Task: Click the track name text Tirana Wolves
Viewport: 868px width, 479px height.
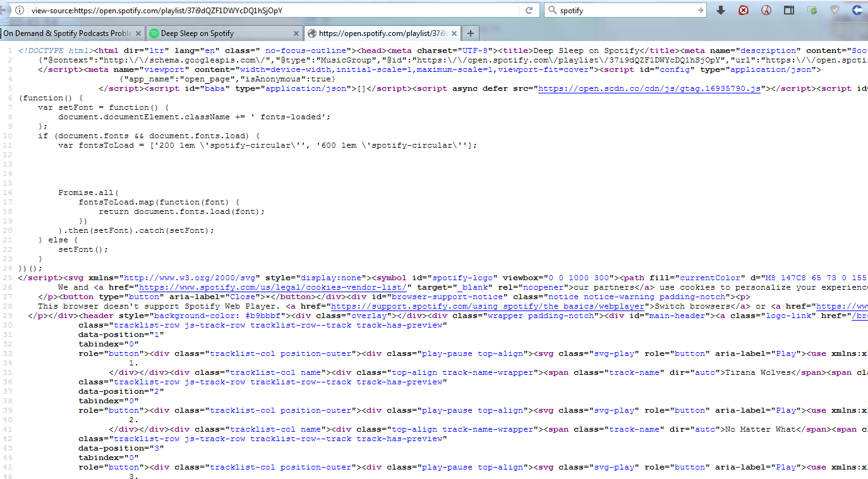Action: tap(758, 372)
